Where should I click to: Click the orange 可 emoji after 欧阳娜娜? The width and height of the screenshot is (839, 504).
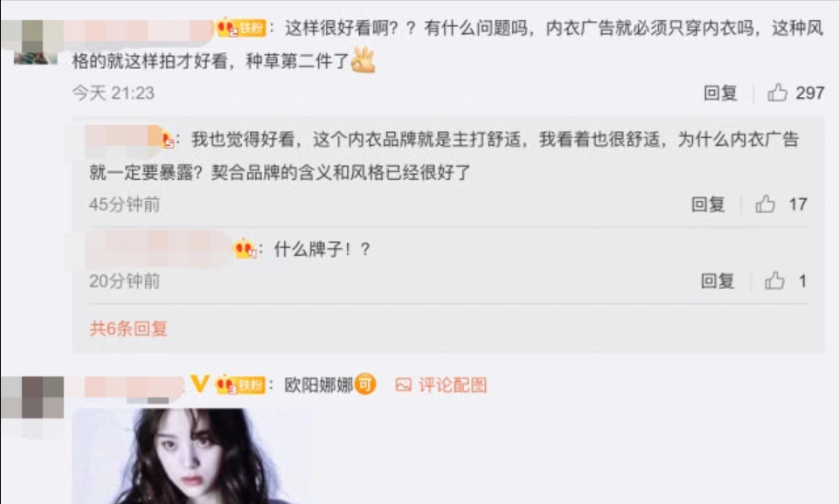pyautogui.click(x=365, y=383)
